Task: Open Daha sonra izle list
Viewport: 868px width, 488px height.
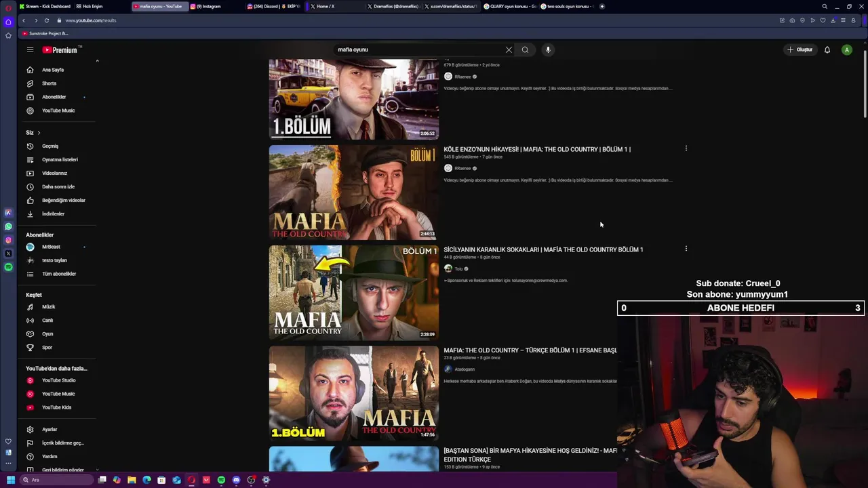Action: tap(58, 186)
